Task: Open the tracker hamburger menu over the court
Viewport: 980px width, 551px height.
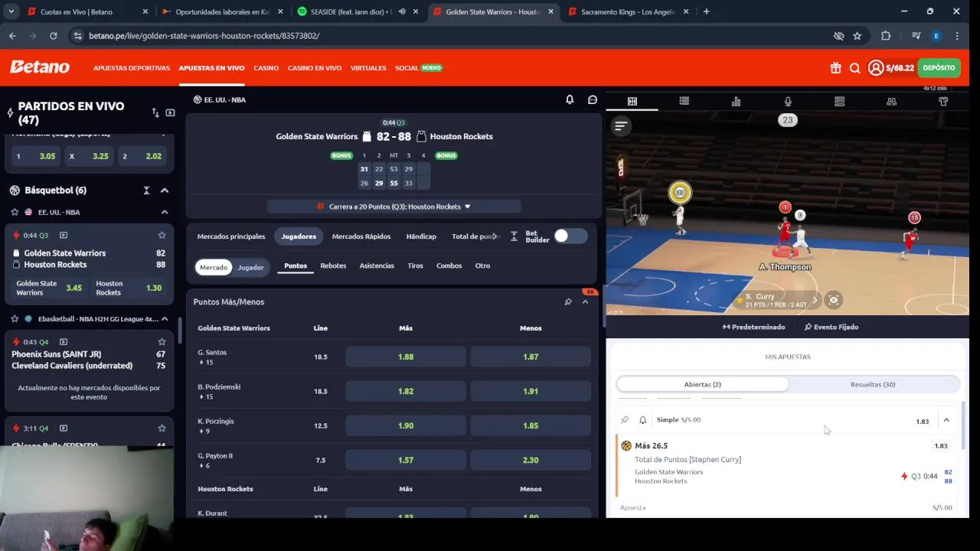Action: click(621, 126)
